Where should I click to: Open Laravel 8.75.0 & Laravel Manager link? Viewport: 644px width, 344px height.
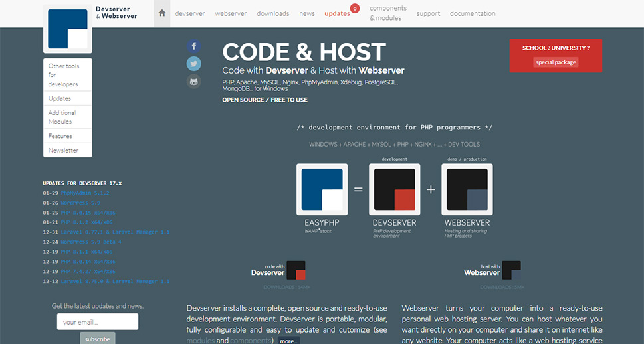[x=115, y=281]
